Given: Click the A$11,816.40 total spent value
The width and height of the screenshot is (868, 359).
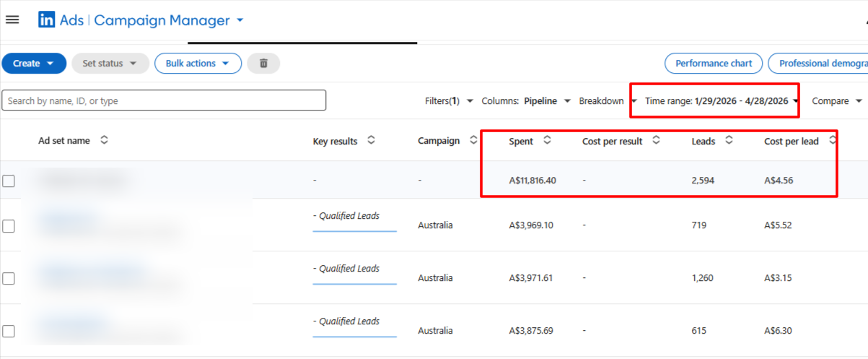Looking at the screenshot, I should (532, 180).
